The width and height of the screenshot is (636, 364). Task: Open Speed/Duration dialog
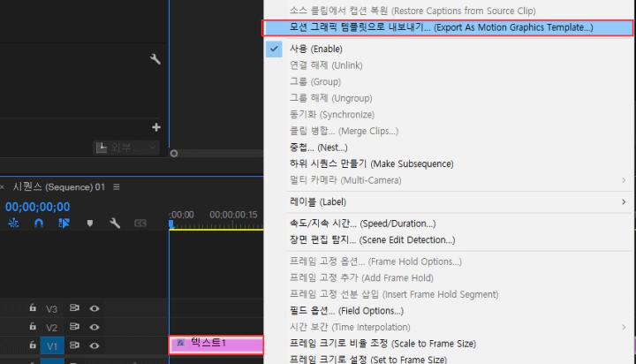coord(363,224)
